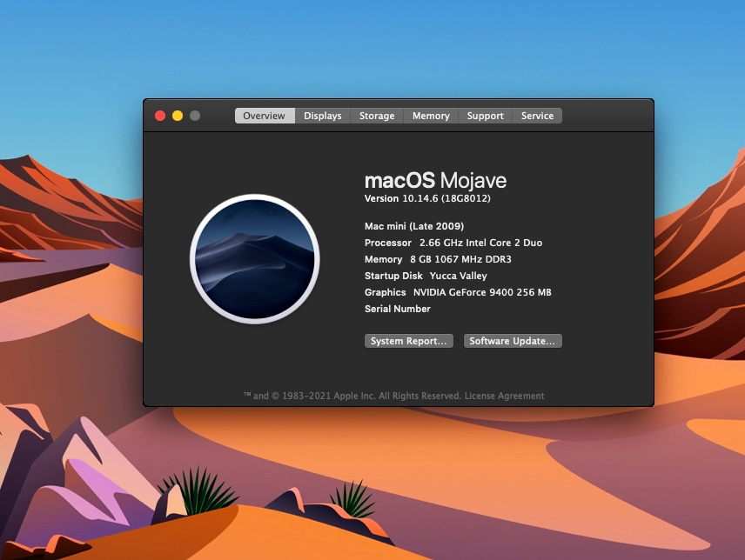Click the version text 10.14.6 (18G8012)

[x=446, y=198]
